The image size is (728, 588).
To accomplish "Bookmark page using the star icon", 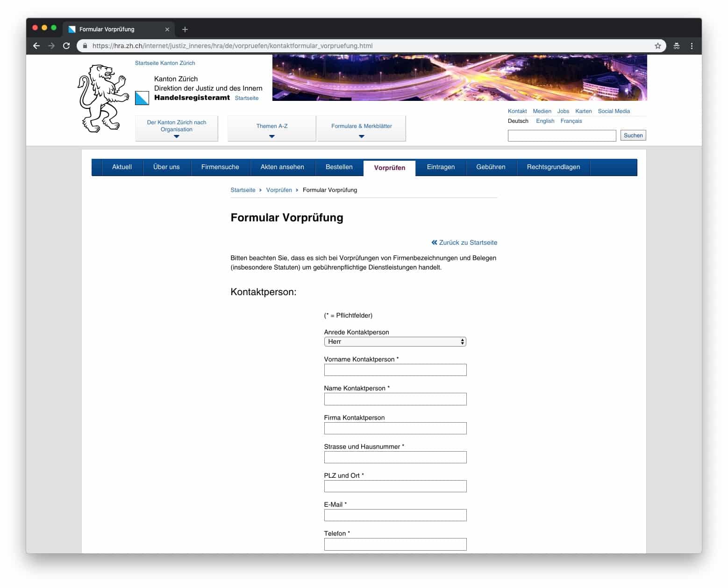I will pos(657,46).
